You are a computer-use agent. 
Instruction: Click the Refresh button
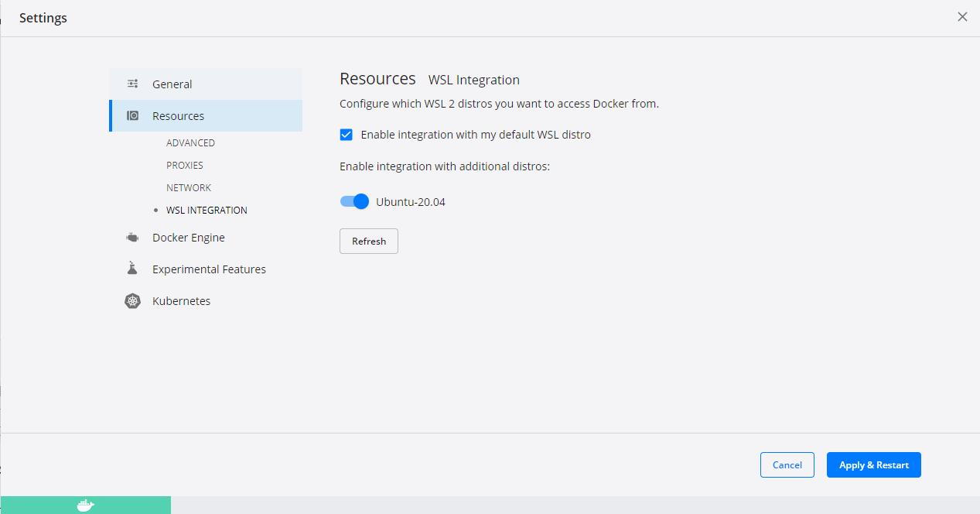click(x=369, y=241)
